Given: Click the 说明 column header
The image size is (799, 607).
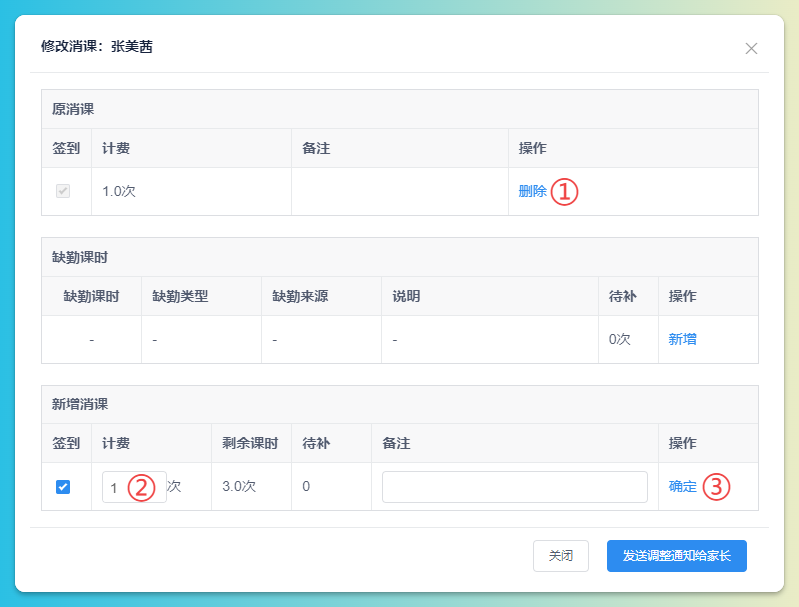Looking at the screenshot, I should tap(406, 296).
